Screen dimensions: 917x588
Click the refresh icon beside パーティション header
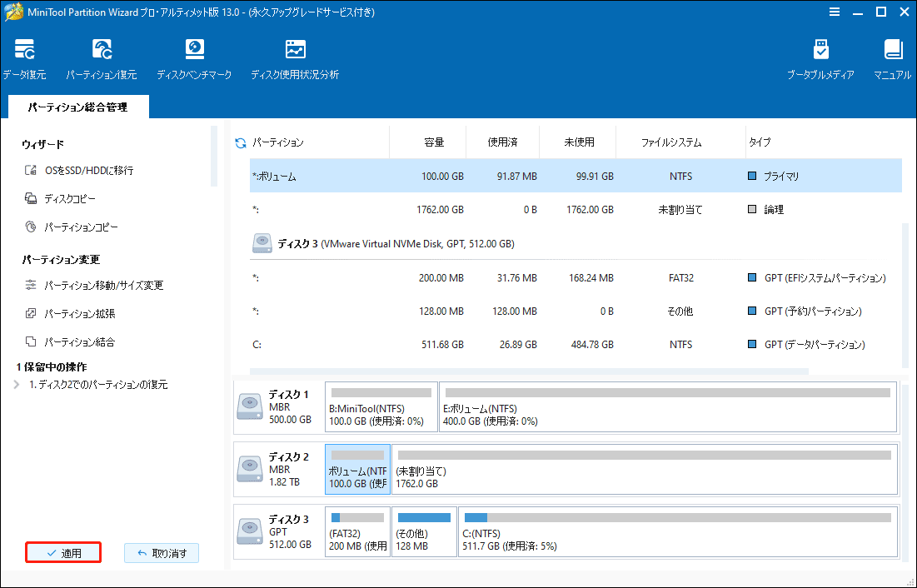(x=242, y=143)
